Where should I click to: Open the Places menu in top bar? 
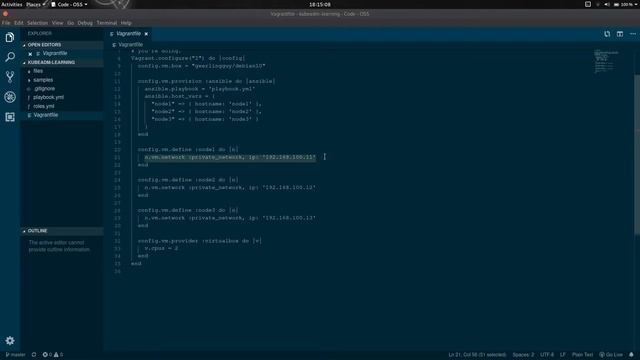36,4
